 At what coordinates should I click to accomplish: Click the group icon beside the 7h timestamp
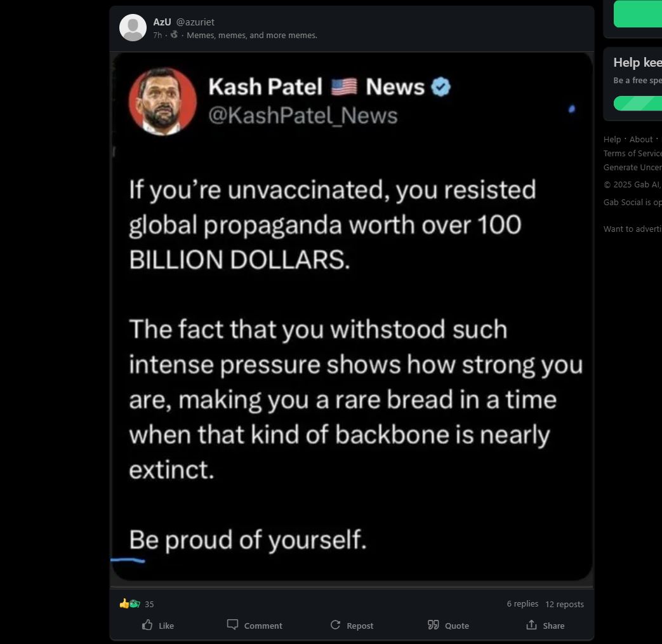coord(174,35)
